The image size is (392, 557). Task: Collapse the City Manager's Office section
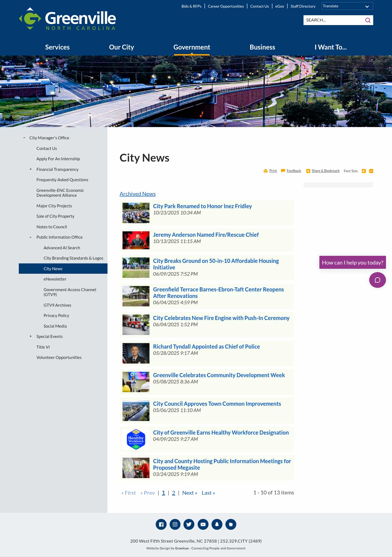24,138
